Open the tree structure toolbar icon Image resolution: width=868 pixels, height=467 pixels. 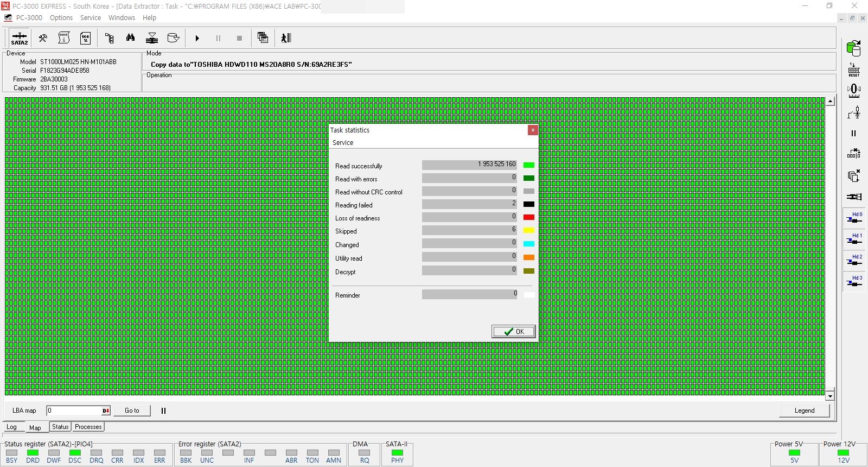[x=110, y=38]
